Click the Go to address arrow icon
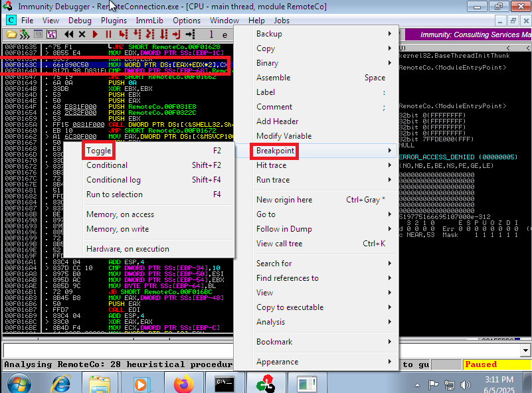532x393 pixels. coord(190,35)
